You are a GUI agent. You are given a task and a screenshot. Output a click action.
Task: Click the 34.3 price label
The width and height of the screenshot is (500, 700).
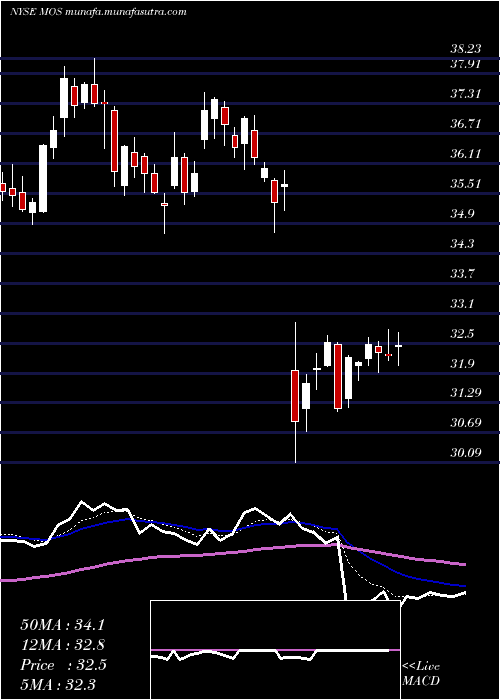[x=463, y=244]
